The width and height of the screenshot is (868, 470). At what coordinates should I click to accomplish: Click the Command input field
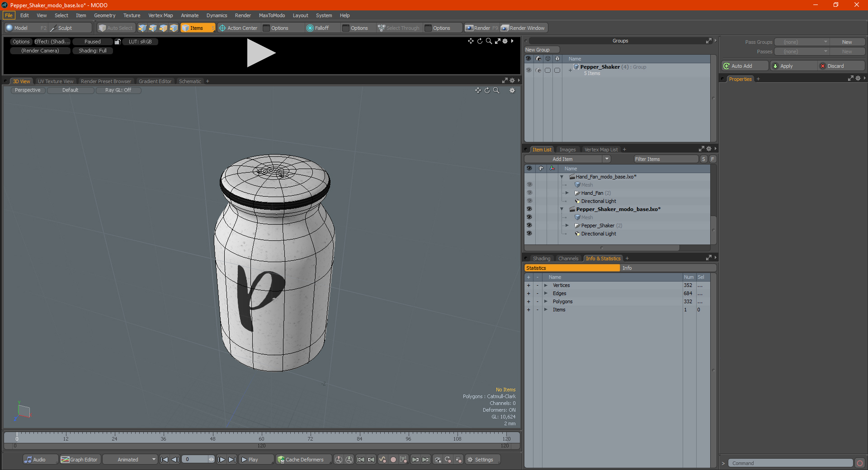(790, 463)
